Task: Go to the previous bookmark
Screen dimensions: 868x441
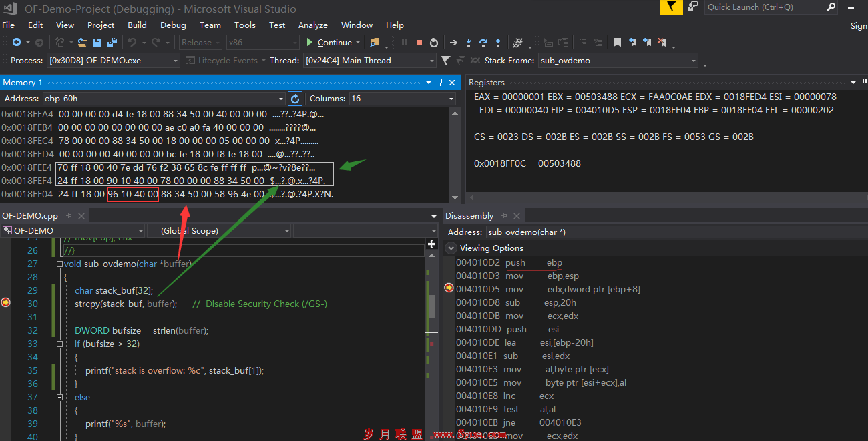Action: 632,43
